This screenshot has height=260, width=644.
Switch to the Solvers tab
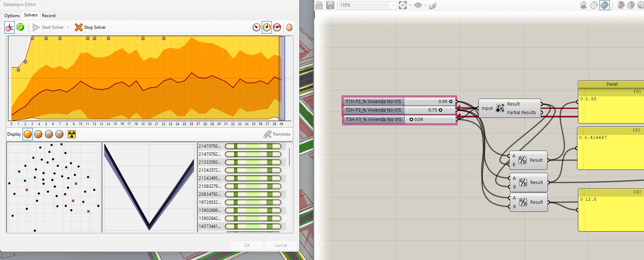click(x=31, y=15)
